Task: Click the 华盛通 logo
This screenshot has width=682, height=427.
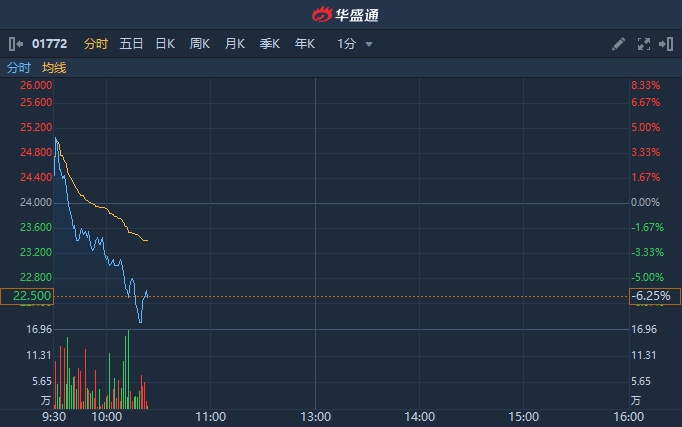Action: (x=345, y=15)
